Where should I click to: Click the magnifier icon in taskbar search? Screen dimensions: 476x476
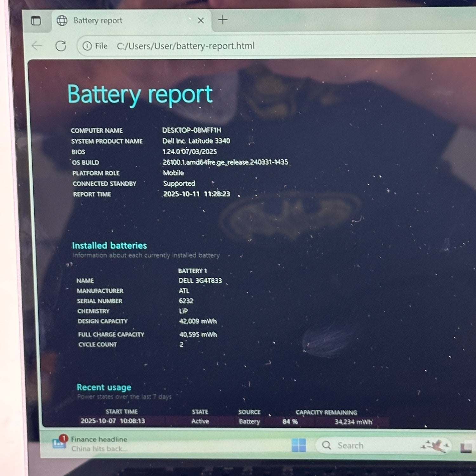(327, 446)
